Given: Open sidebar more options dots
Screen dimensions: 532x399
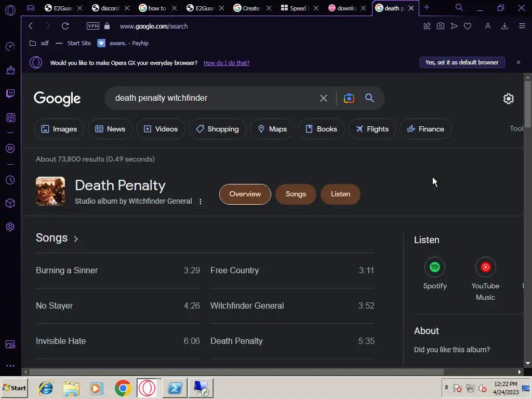Looking at the screenshot, I should pyautogui.click(x=10, y=366).
